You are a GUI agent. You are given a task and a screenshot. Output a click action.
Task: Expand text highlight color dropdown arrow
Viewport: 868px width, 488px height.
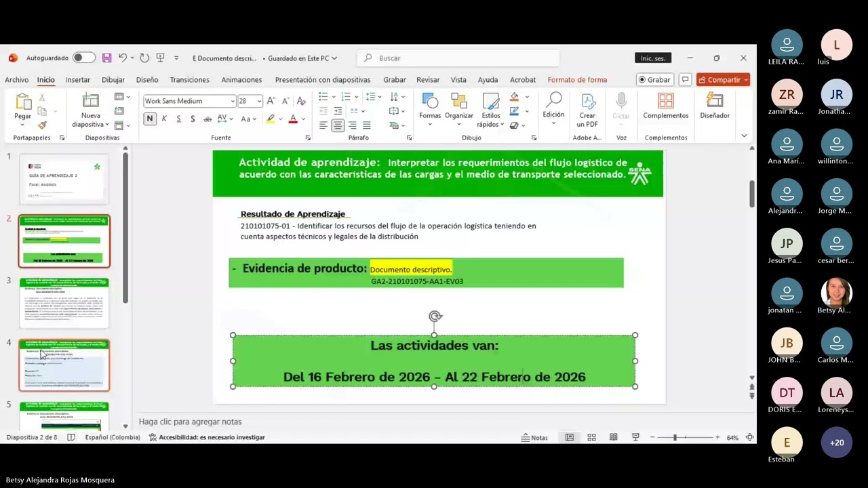[281, 119]
